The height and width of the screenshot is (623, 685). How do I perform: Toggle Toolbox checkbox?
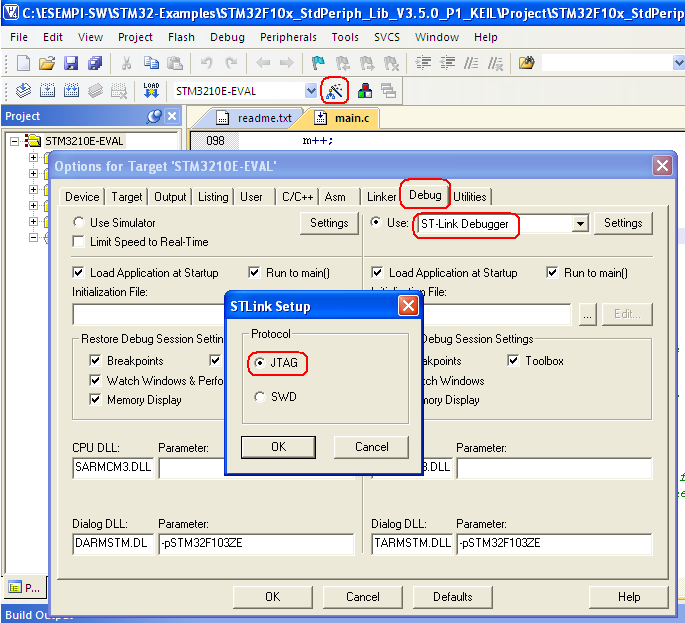(513, 360)
